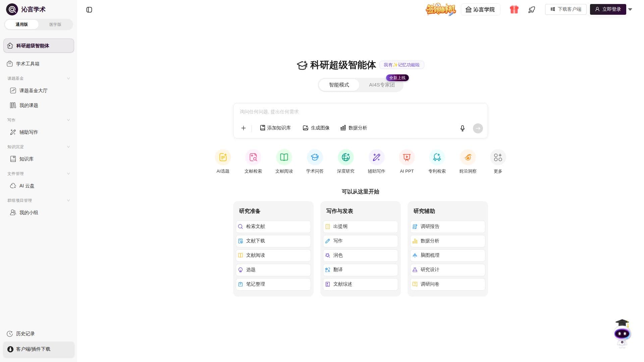This screenshot has width=644, height=362.
Task: Open the 文献阅读 tool icon
Action: point(284,157)
